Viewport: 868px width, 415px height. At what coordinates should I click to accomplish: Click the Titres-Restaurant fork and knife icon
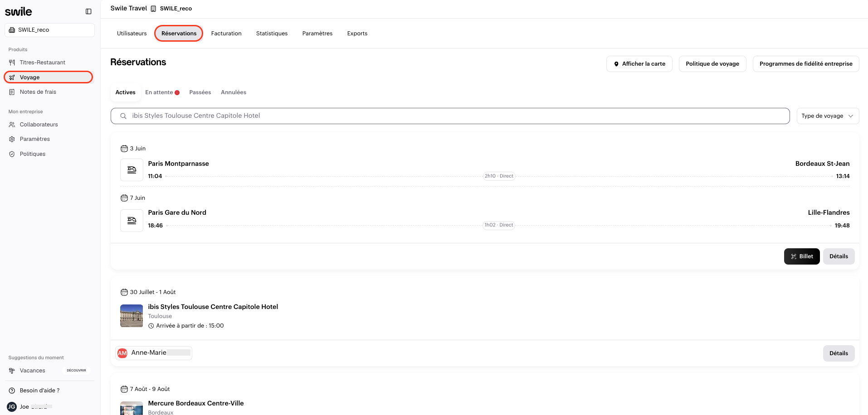(x=12, y=63)
